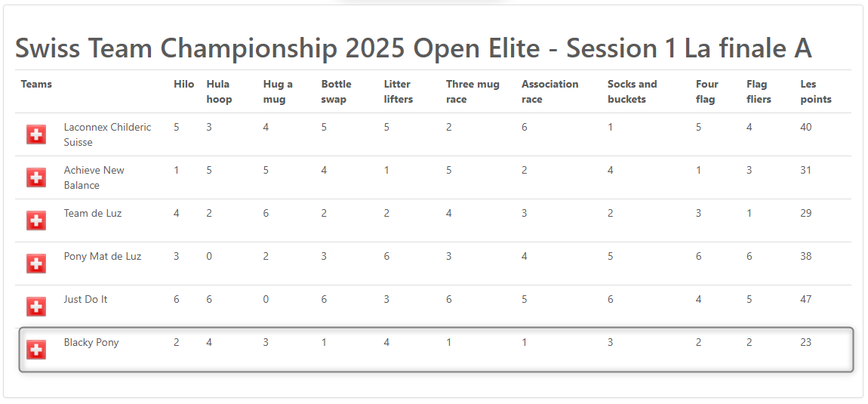Screen dimensions: 868x404
Task: Select the Hula hoop column header
Action: click(219, 91)
